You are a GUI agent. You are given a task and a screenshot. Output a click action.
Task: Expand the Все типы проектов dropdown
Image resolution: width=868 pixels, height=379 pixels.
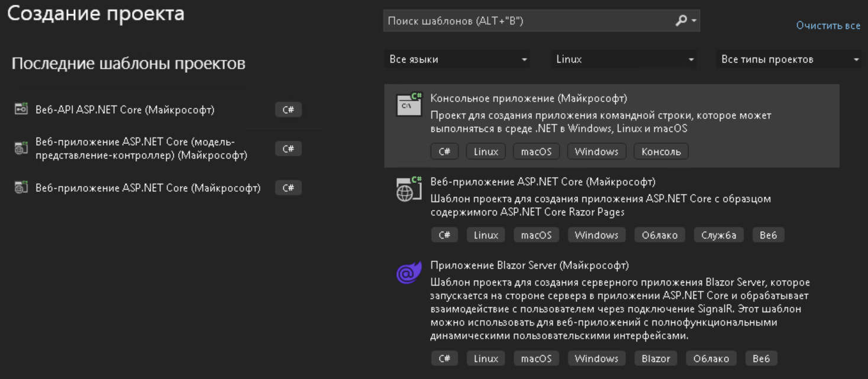(x=789, y=59)
